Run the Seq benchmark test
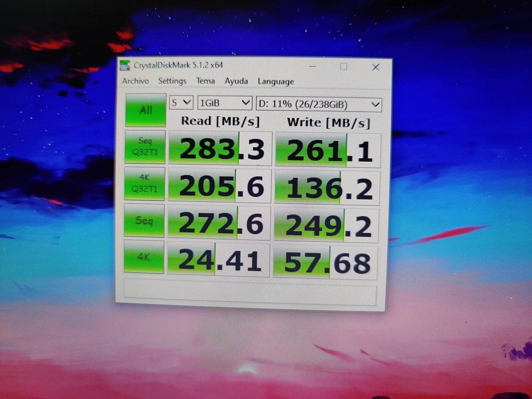Screen dimensions: 532x399 (x=144, y=220)
